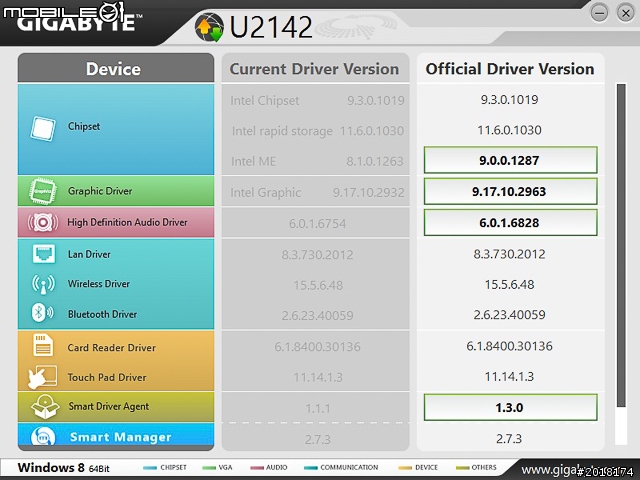
Task: Click the Smart Driver Agent box icon
Action: click(45, 407)
